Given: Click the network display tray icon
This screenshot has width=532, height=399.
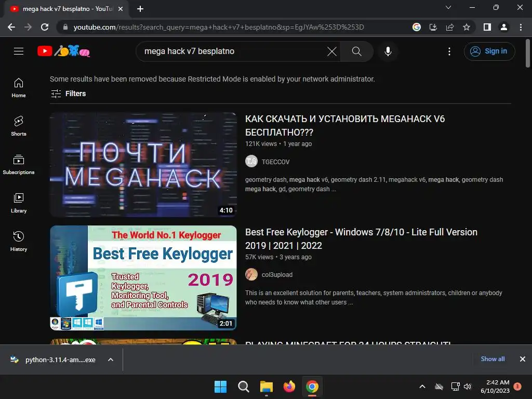Looking at the screenshot, I should pyautogui.click(x=455, y=387).
